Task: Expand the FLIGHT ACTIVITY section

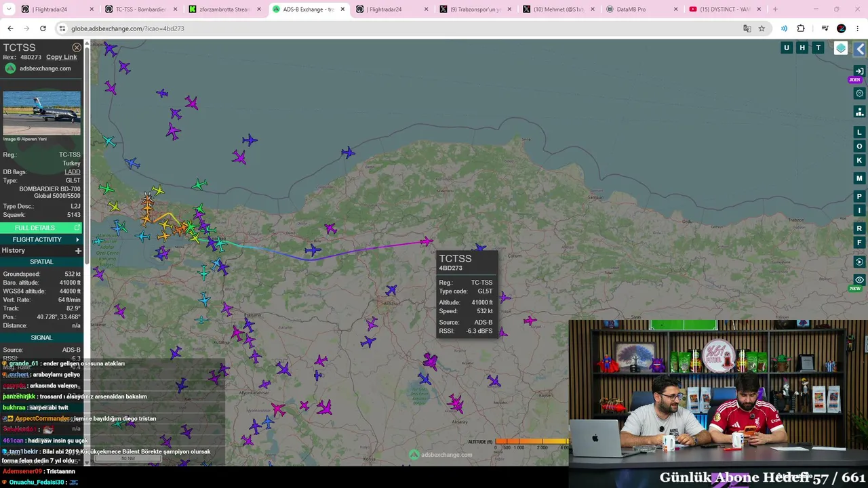Action: (41, 239)
